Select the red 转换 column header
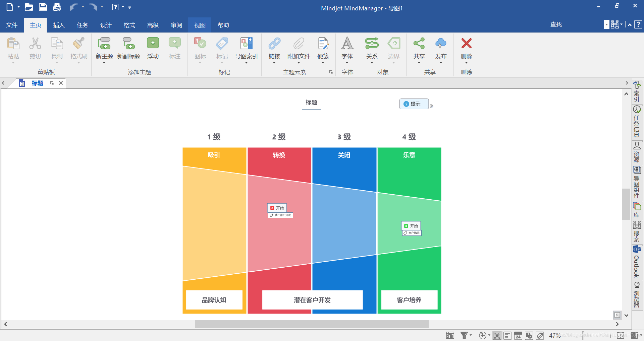This screenshot has height=341, width=644. pyautogui.click(x=279, y=155)
